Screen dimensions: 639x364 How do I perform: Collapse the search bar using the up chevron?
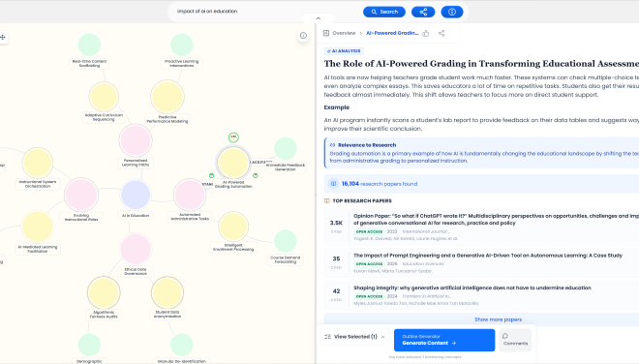click(x=319, y=18)
